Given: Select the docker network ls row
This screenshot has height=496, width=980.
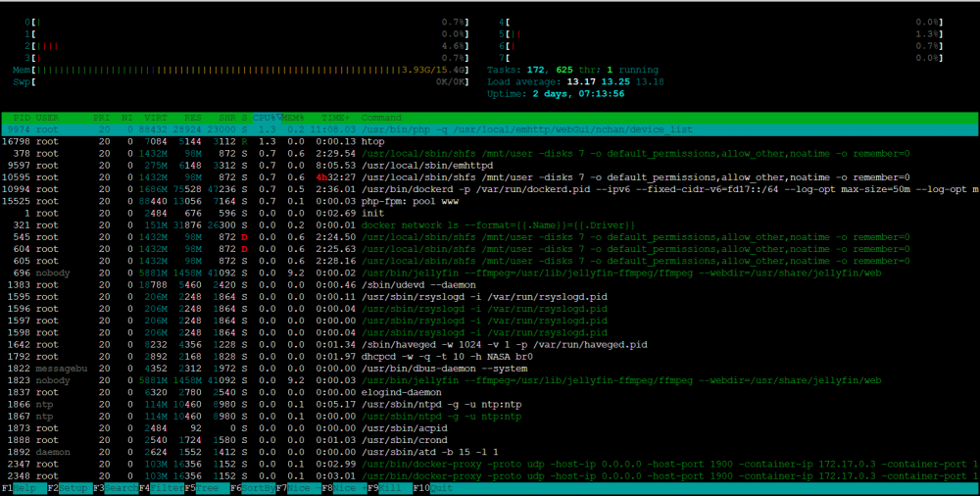Looking at the screenshot, I should [490, 224].
